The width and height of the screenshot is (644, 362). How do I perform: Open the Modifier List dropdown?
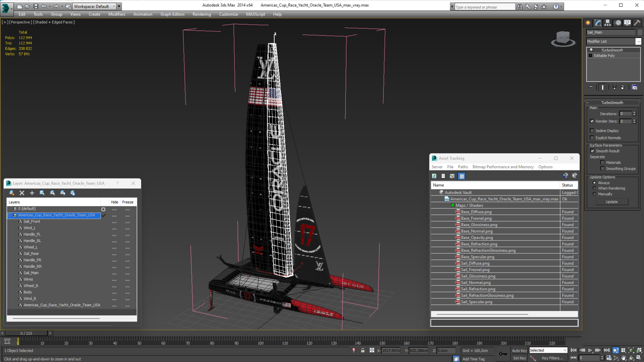click(x=638, y=42)
